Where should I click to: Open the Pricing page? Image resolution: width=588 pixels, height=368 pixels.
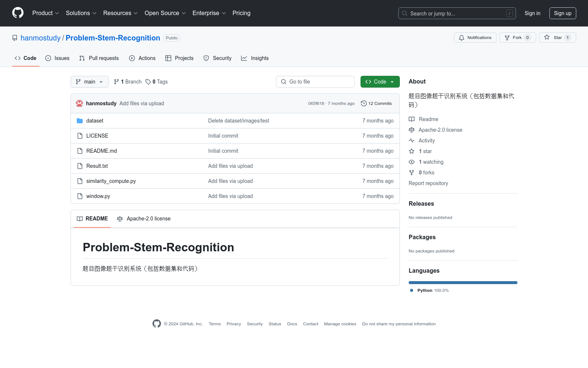pos(241,13)
